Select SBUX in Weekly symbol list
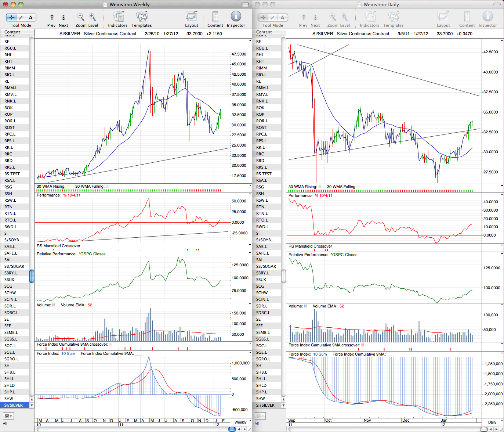This screenshot has width=504, height=432. click(x=15, y=280)
